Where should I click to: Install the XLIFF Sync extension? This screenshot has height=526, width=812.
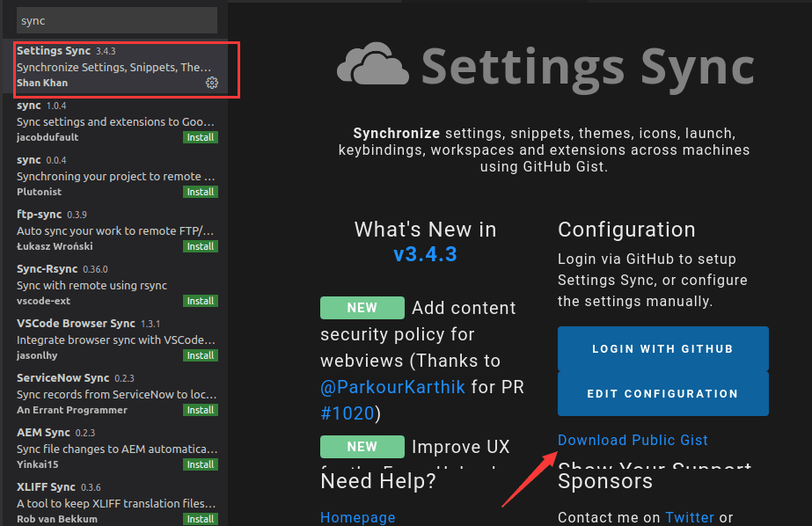tap(201, 519)
